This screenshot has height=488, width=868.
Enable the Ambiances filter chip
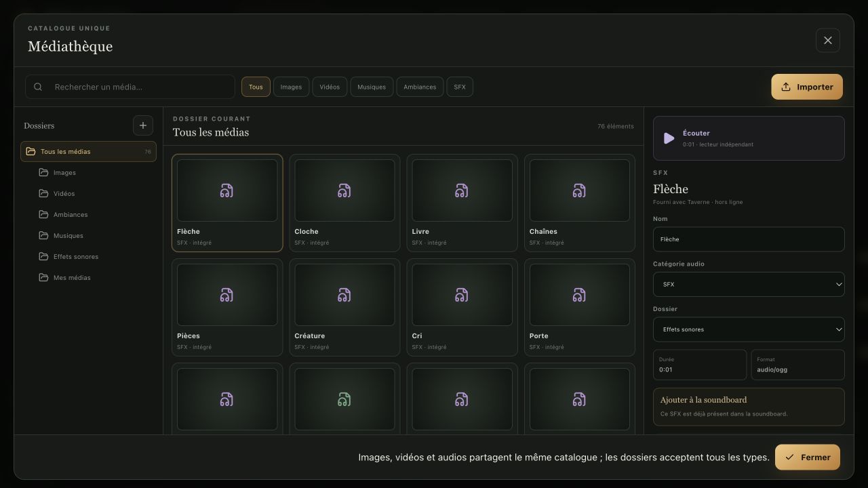coord(420,87)
